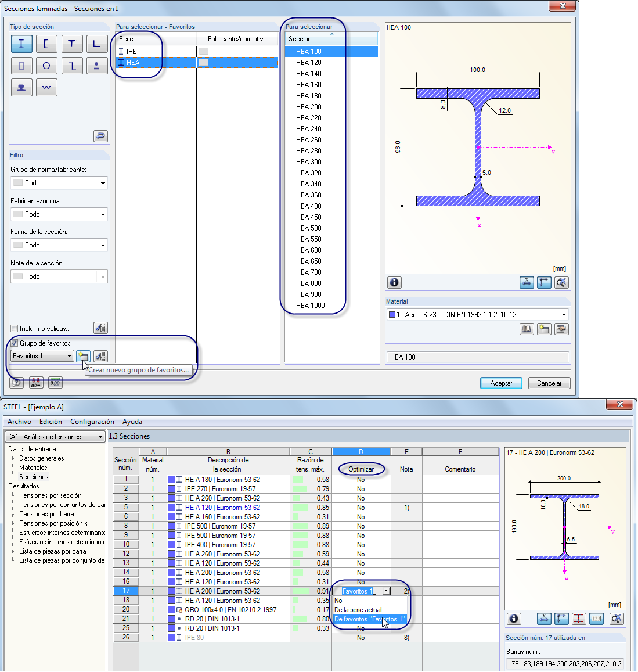Click the edit material icon
Image resolution: width=638 pixels, height=672 pixels.
tap(561, 329)
